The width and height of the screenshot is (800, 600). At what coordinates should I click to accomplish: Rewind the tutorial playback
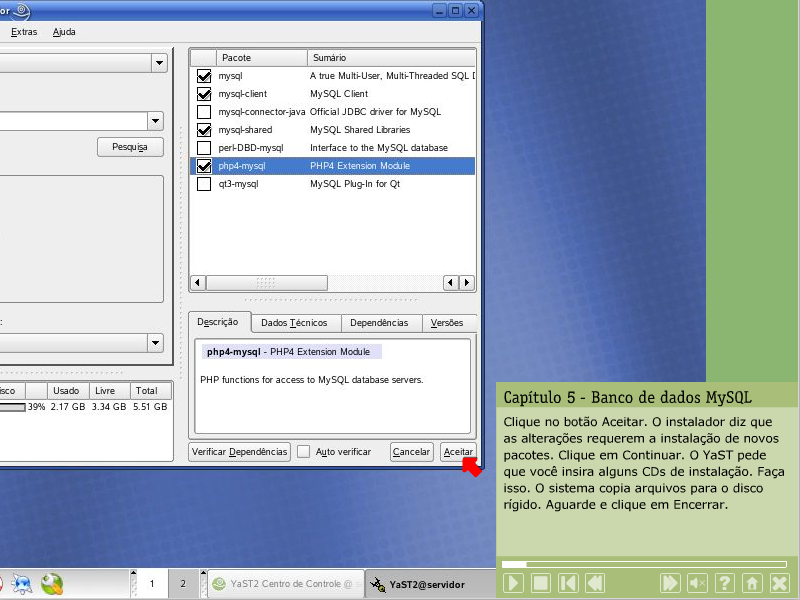(x=595, y=583)
